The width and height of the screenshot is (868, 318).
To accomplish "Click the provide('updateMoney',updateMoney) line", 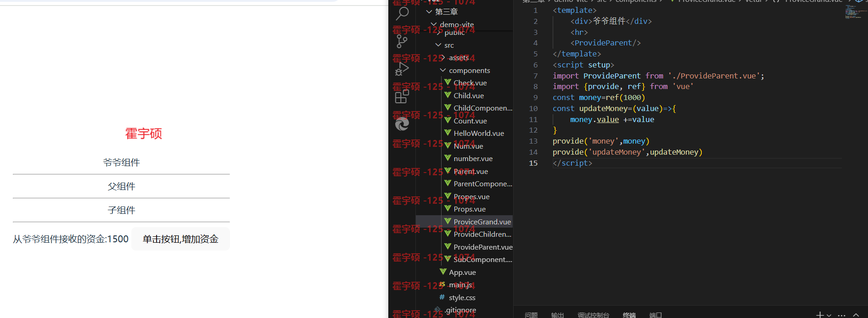I will tap(627, 152).
